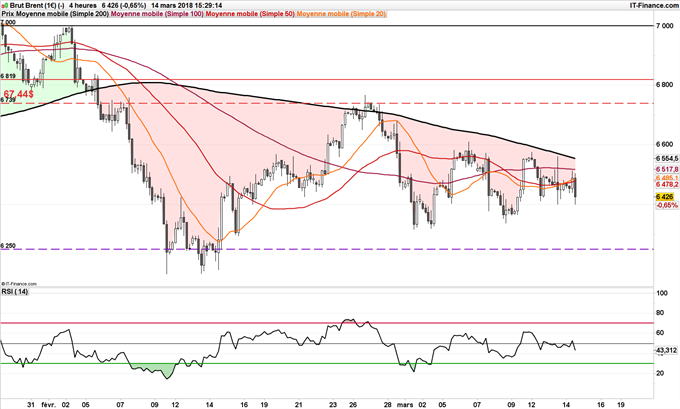Viewport: 680px width, 409px height.
Task: Click the mars month label on time axis
Action: tap(405, 404)
